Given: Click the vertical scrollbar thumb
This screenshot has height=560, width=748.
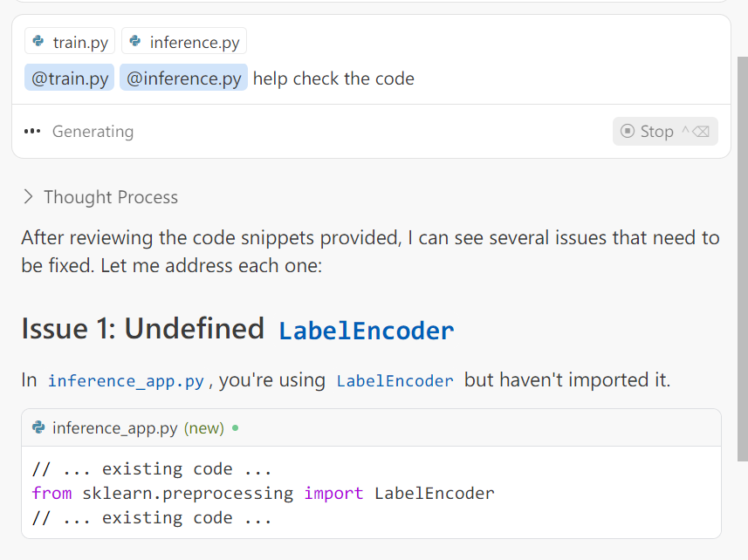Looking at the screenshot, I should (x=742, y=259).
